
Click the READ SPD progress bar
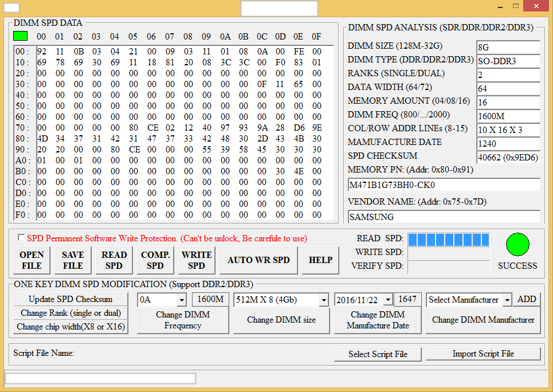pos(449,240)
